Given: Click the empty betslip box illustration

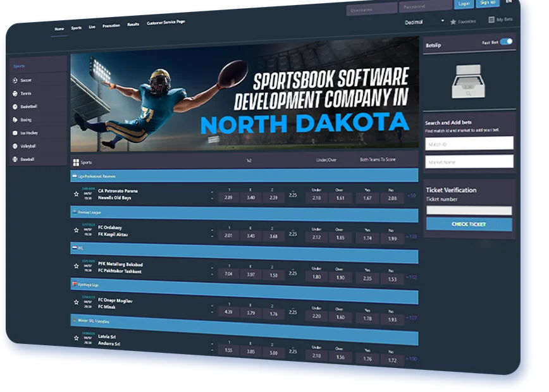Looking at the screenshot, I should 469,81.
